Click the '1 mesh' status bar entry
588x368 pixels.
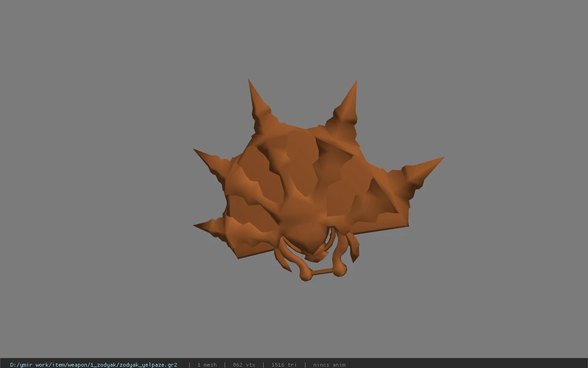tap(207, 365)
